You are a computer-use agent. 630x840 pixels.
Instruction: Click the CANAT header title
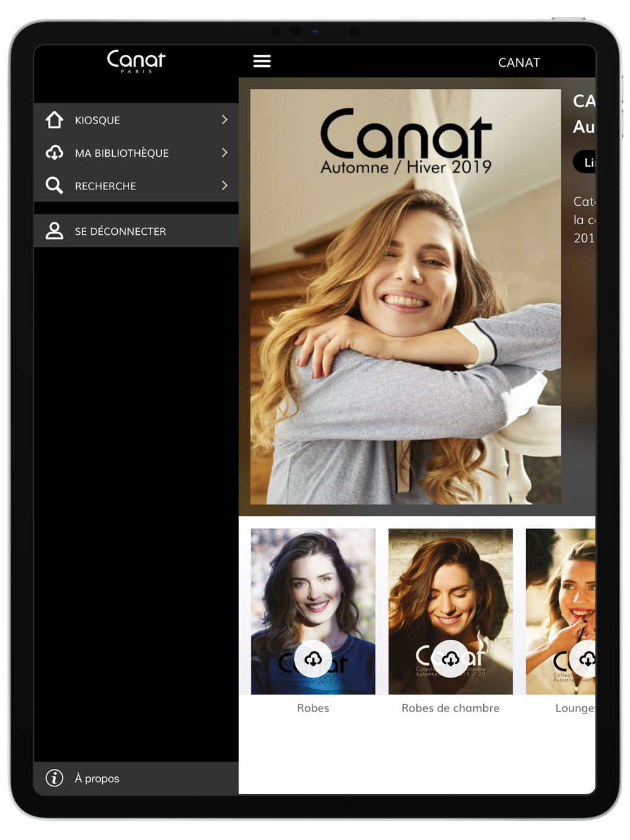coord(519,62)
